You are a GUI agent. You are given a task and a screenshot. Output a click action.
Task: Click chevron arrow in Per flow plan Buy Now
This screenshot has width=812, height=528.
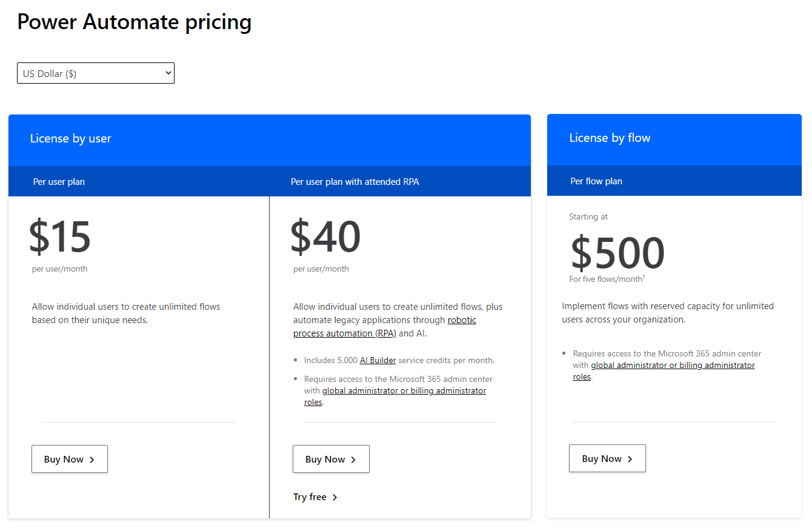[x=630, y=459]
